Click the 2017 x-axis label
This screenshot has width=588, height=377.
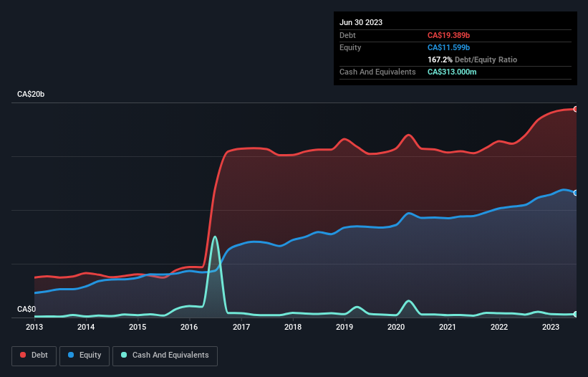click(x=241, y=327)
